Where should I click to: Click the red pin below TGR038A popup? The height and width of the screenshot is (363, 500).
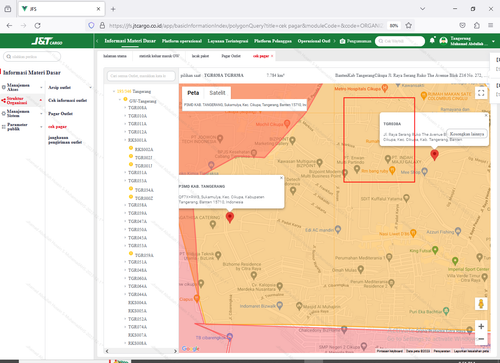434,155
